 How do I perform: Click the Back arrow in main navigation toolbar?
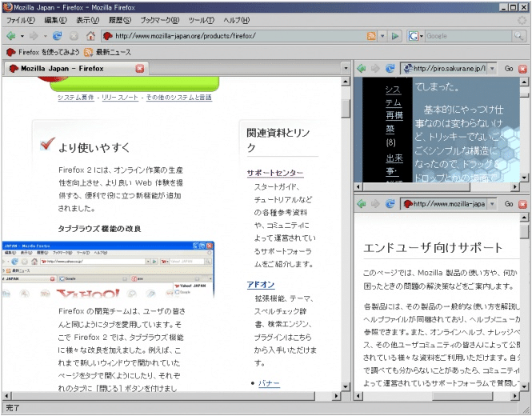pos(11,36)
